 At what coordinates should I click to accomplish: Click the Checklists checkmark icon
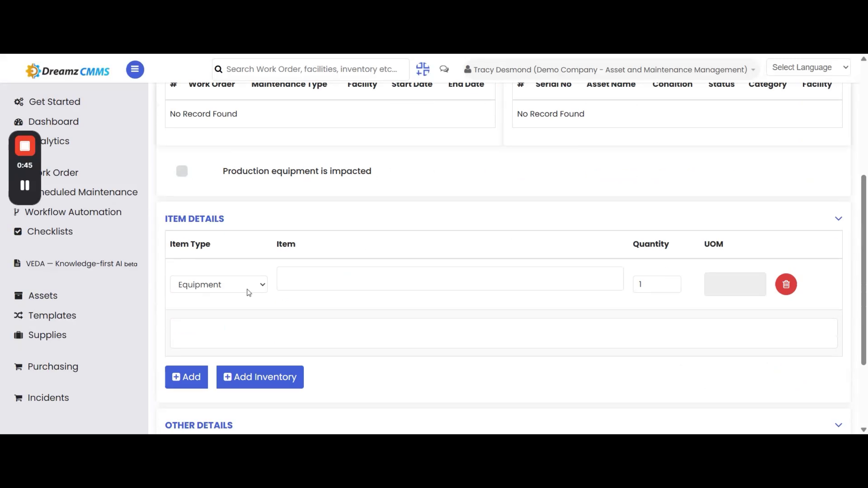point(18,231)
